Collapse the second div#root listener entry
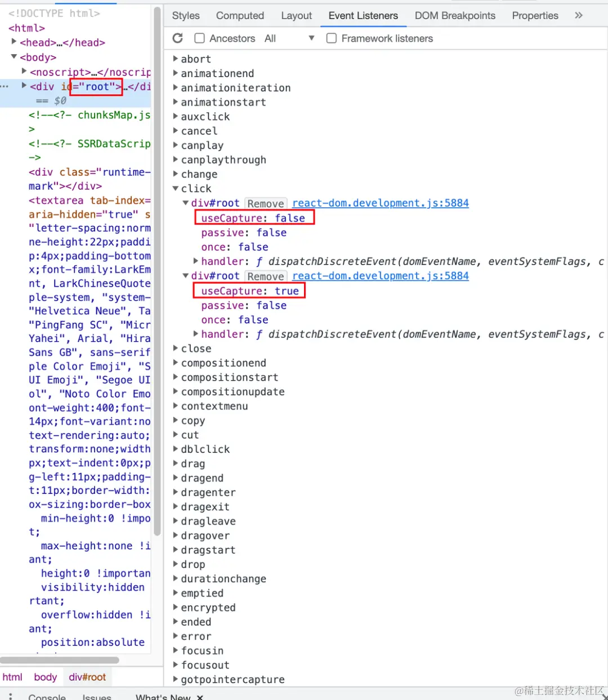Screen dimensions: 608x700 [x=186, y=275]
